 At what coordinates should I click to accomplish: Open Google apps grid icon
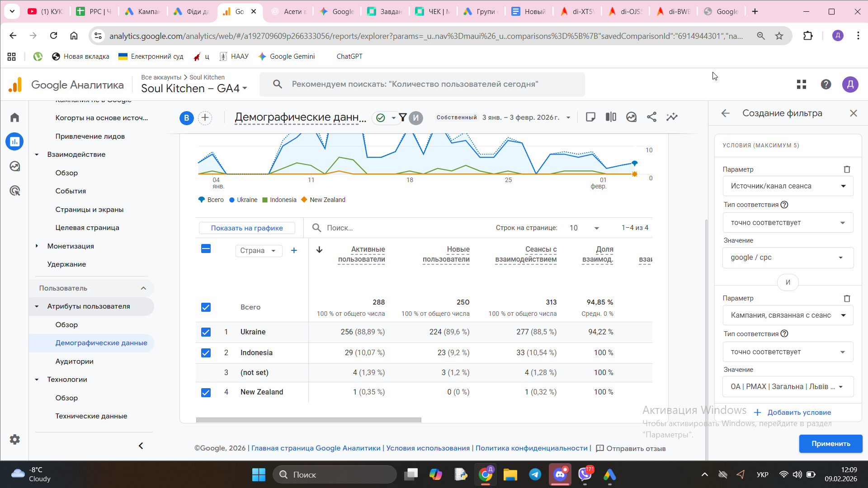(x=801, y=84)
